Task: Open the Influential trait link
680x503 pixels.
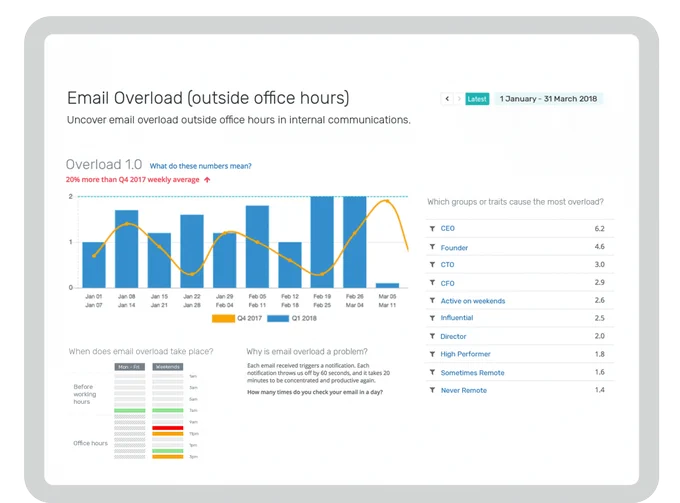Action: click(x=457, y=318)
